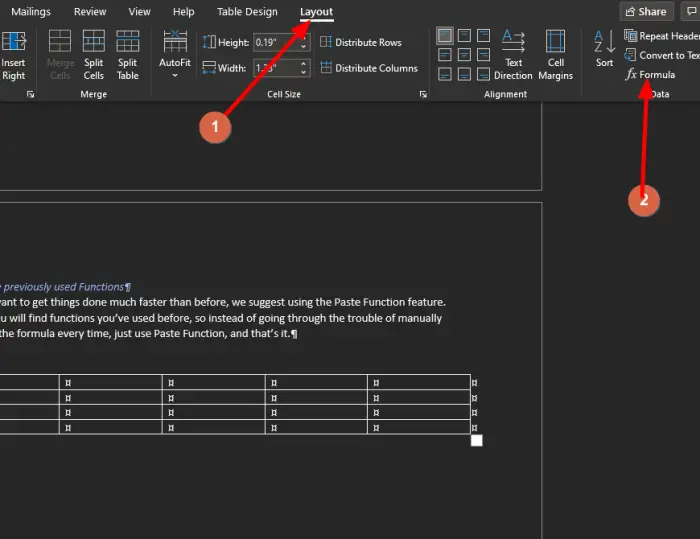
Task: Open the Mailings tab
Action: (31, 12)
